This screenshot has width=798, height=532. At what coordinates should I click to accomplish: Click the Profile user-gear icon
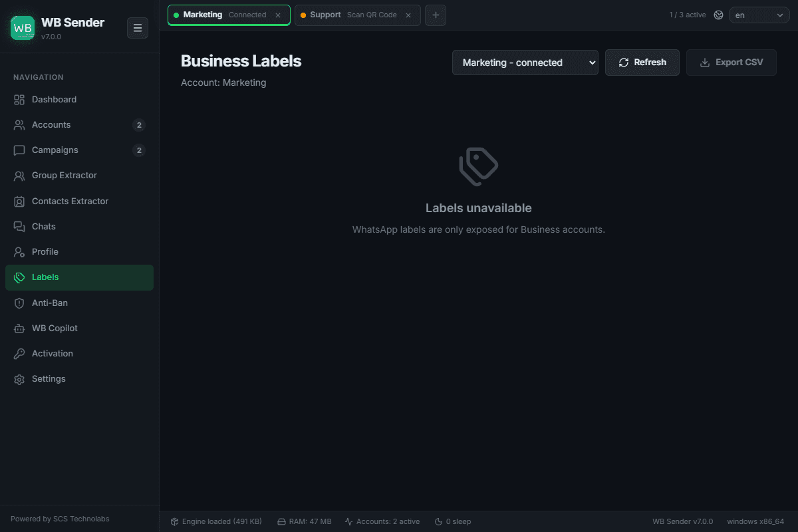[x=19, y=252]
